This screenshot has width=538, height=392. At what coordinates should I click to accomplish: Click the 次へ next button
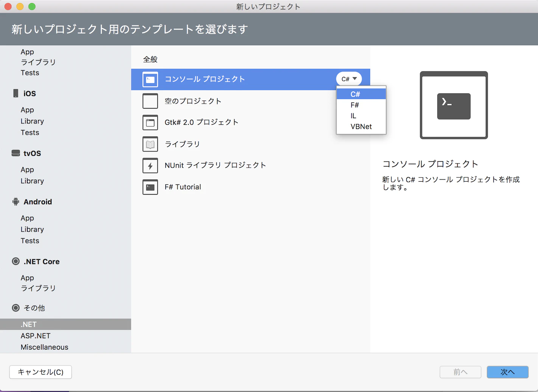pyautogui.click(x=507, y=372)
